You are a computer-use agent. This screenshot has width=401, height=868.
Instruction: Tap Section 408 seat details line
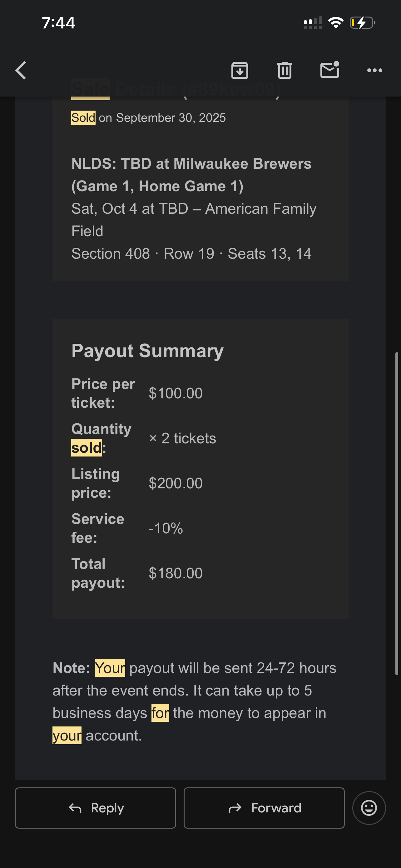coord(191,254)
